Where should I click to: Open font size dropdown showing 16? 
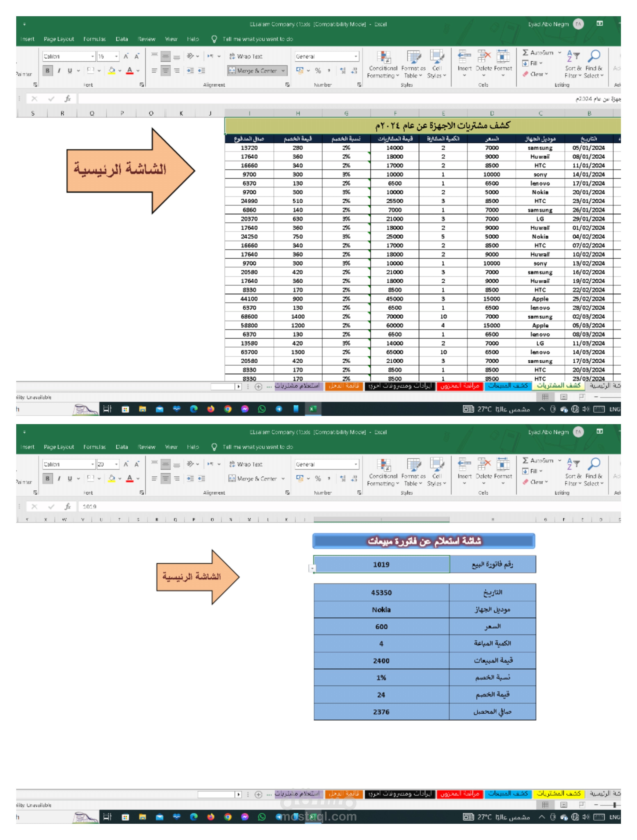click(116, 56)
